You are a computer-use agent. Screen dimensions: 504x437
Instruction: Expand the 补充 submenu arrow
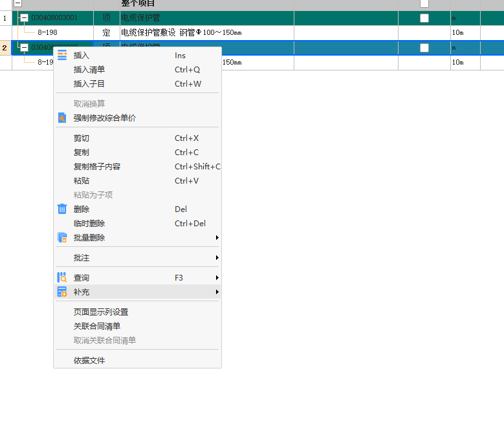[217, 292]
